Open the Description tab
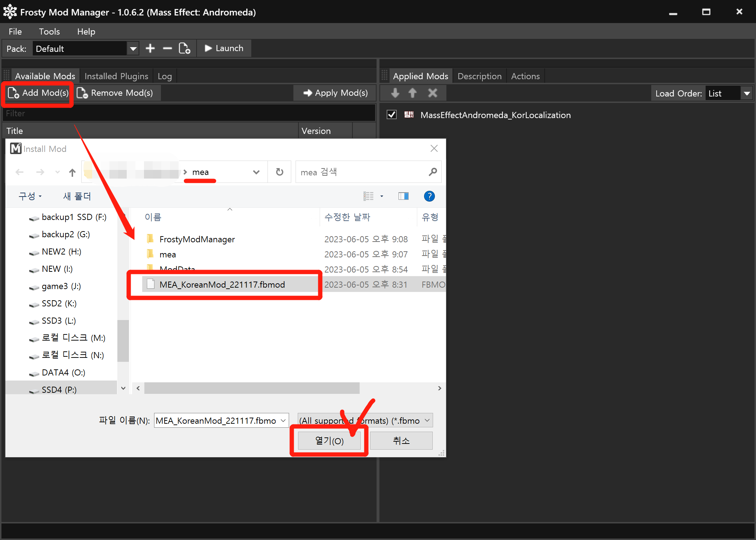This screenshot has height=540, width=756. coord(480,76)
